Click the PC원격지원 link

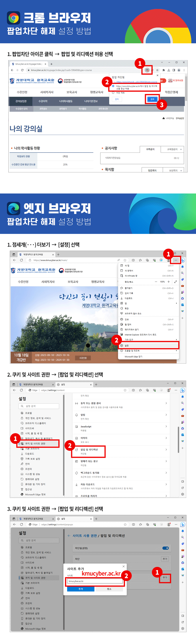click(176, 81)
